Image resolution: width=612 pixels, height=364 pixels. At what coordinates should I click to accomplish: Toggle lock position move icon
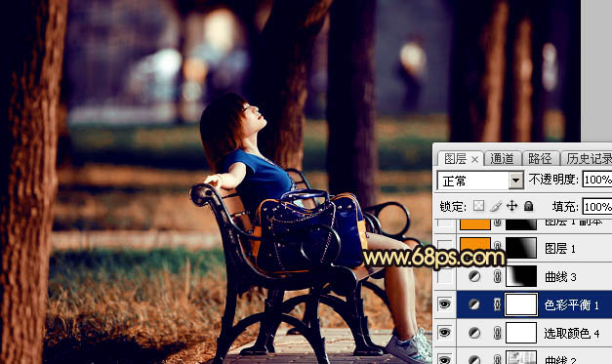pyautogui.click(x=511, y=206)
